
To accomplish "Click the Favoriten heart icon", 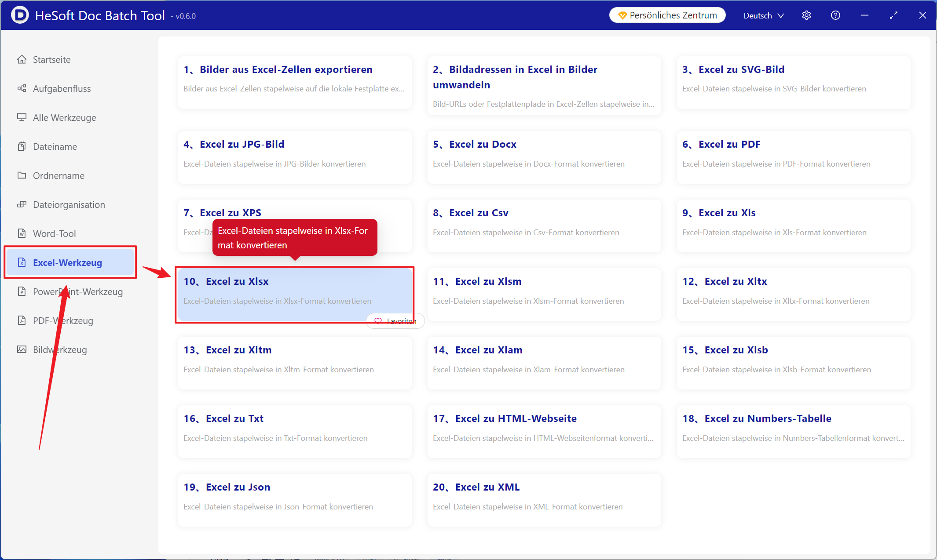I will [378, 321].
